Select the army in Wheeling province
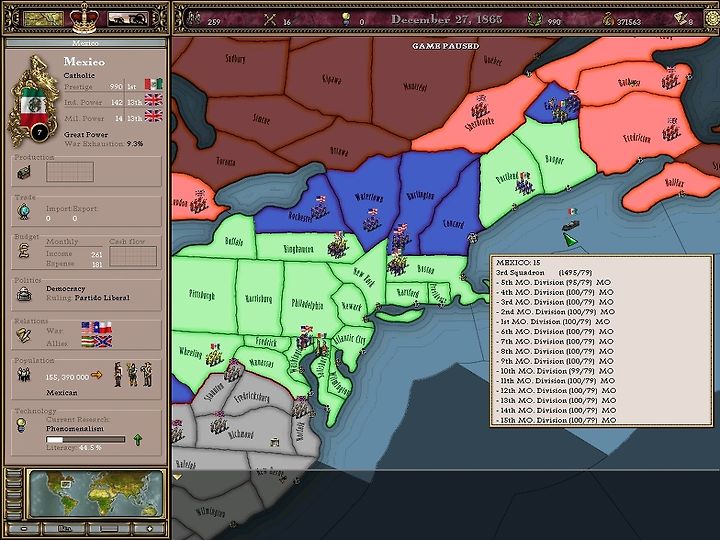Viewport: 720px width, 540px height. [x=214, y=354]
